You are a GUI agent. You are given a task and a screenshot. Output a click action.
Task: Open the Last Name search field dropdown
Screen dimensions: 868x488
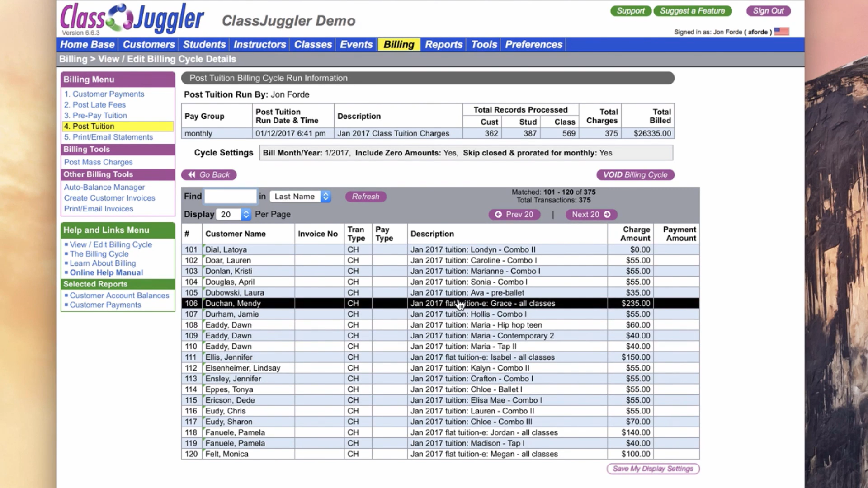301,197
